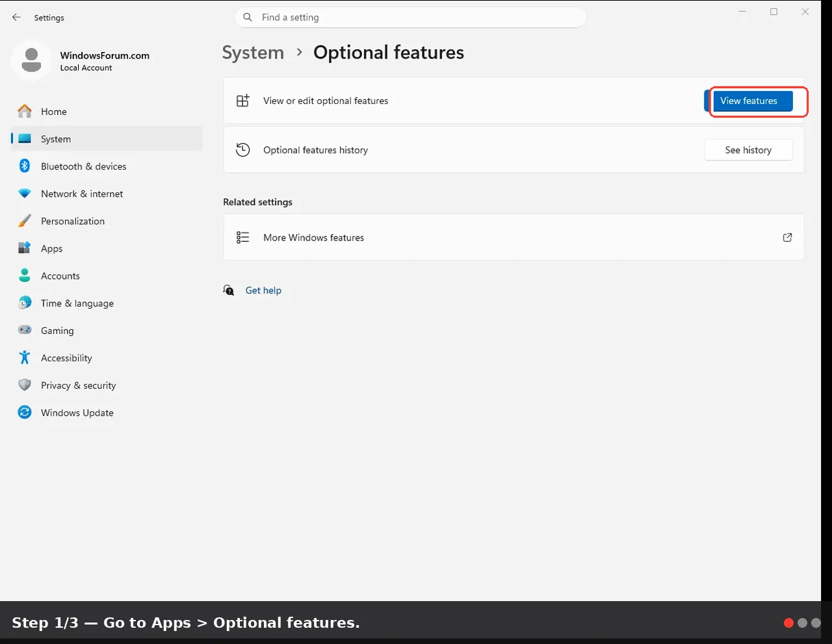The height and width of the screenshot is (644, 832).
Task: Click the Accessibility figure icon
Action: click(25, 357)
